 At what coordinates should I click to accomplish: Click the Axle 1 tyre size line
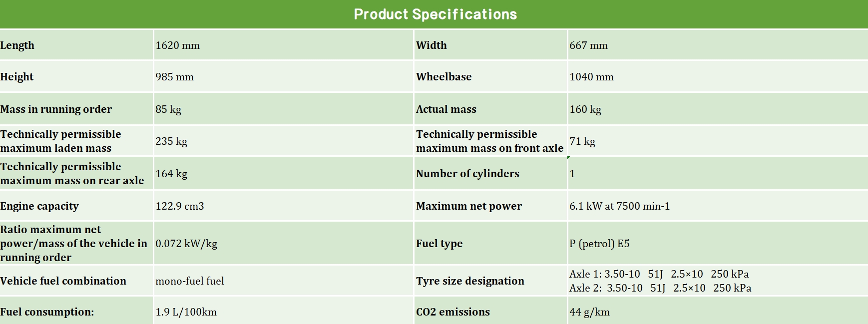click(x=659, y=274)
